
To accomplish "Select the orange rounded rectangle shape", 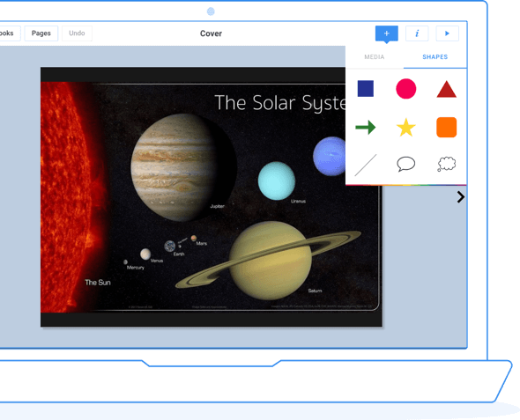I will click(x=446, y=127).
